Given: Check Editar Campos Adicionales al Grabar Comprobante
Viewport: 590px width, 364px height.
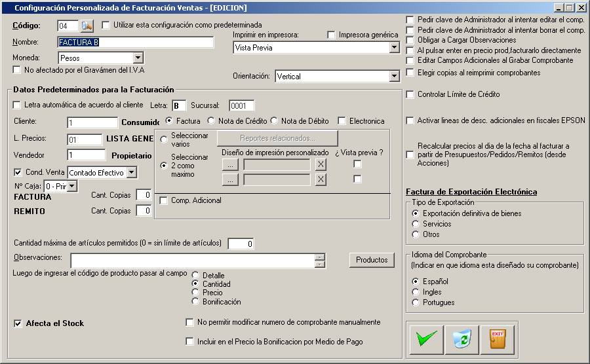Looking at the screenshot, I should pos(410,60).
